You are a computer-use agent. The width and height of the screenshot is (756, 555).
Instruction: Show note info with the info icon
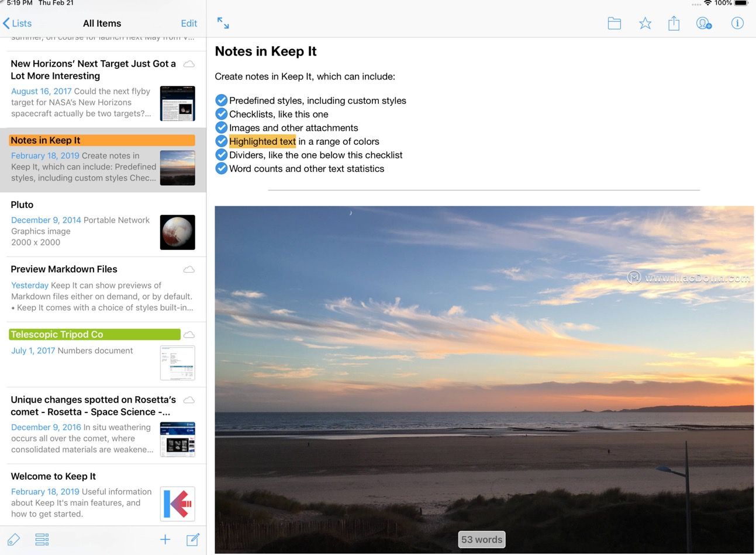[737, 23]
